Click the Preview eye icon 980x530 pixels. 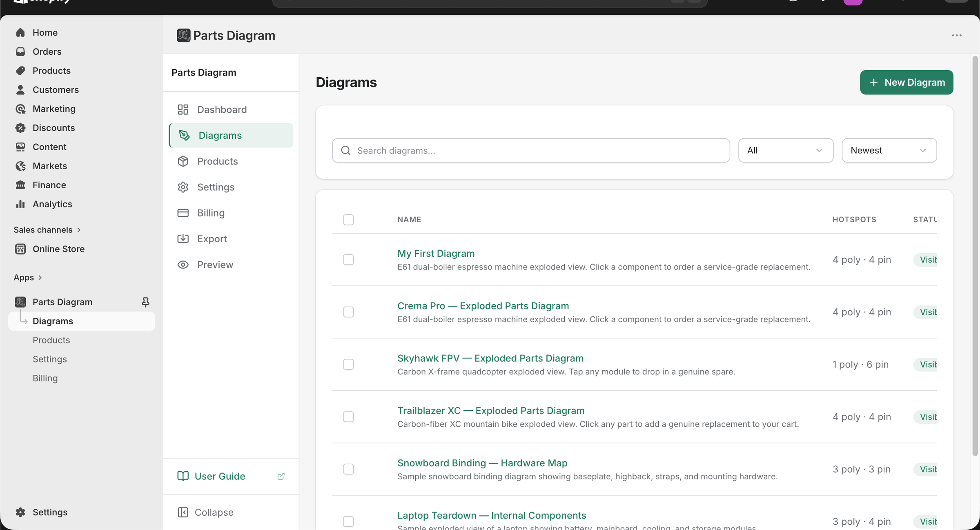[183, 265]
